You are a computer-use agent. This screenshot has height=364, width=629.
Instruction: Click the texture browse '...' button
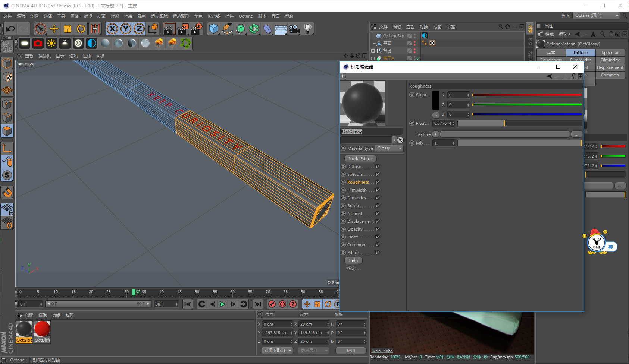click(576, 134)
